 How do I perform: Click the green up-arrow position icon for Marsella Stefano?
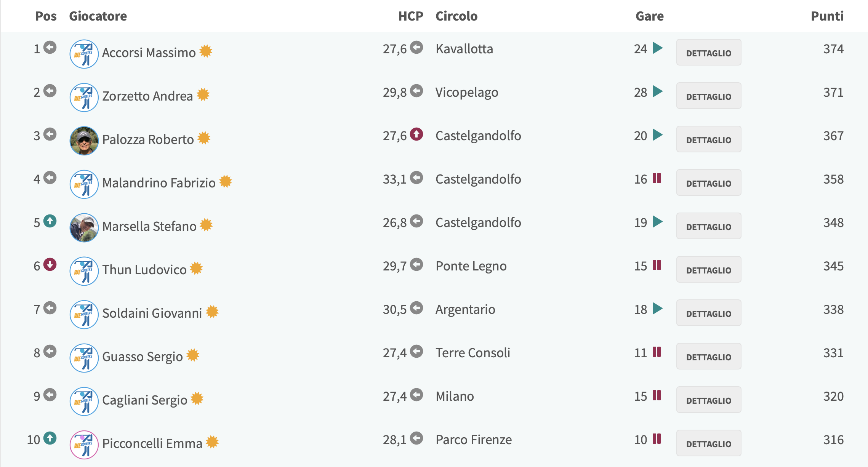[x=50, y=221]
